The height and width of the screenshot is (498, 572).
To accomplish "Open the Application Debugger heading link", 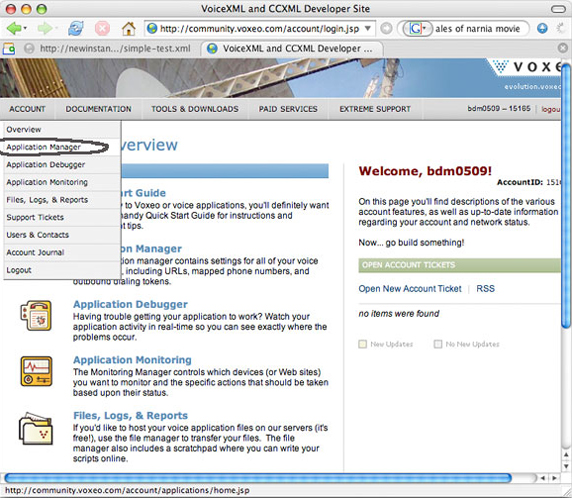I will click(x=130, y=304).
